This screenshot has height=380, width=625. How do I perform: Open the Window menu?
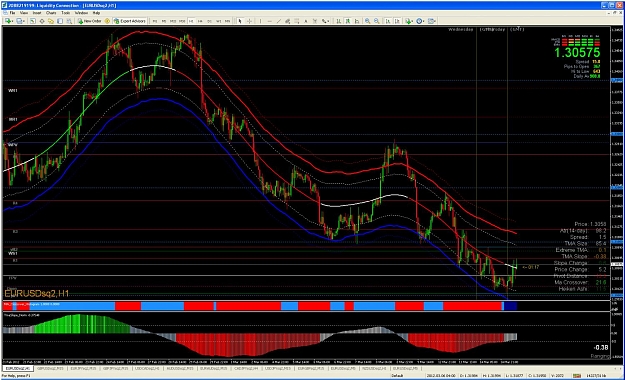(x=81, y=13)
